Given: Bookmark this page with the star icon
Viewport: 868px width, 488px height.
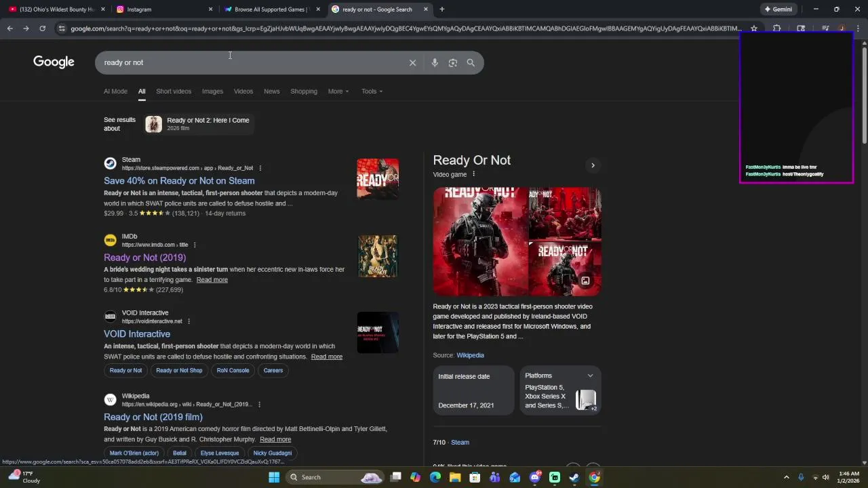Looking at the screenshot, I should [753, 28].
